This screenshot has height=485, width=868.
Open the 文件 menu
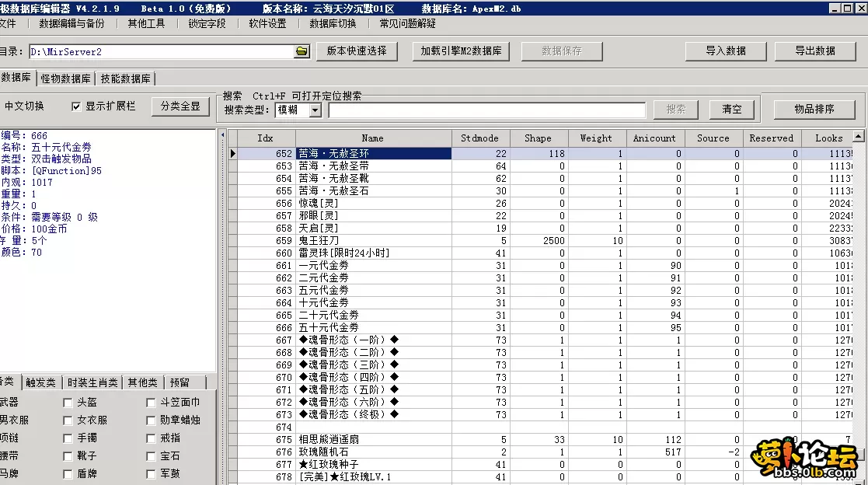(x=12, y=24)
